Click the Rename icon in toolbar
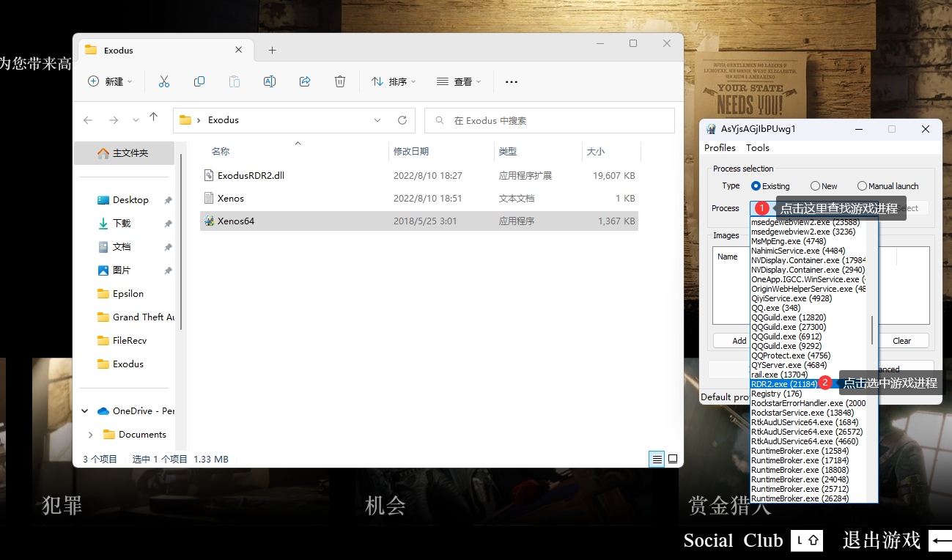The height and width of the screenshot is (560, 952). (x=270, y=81)
